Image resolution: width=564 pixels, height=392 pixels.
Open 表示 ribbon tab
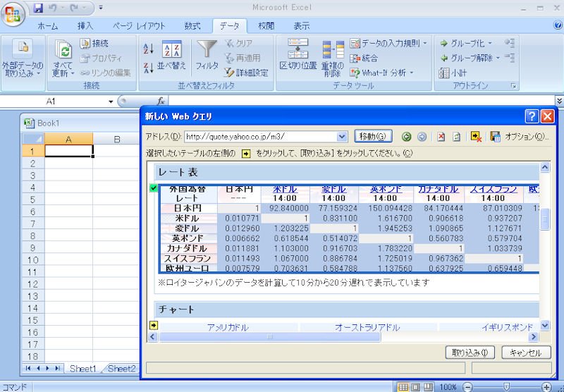coord(302,26)
